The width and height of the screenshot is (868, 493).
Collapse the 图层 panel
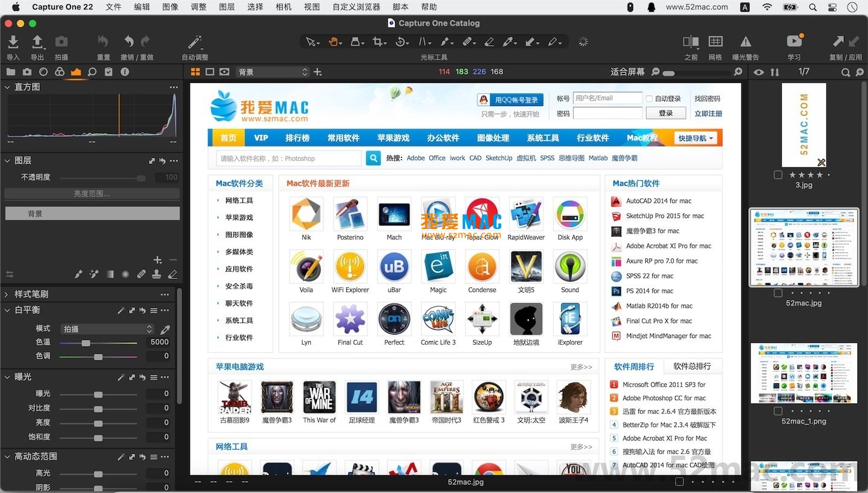coord(7,160)
